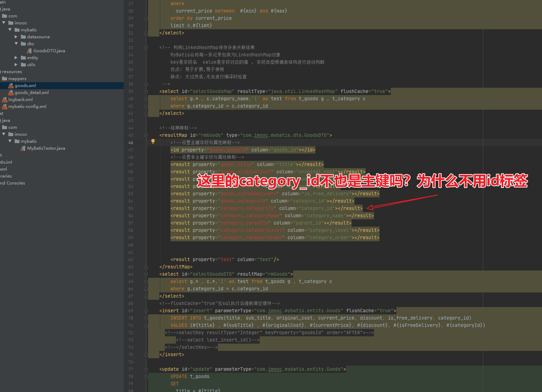Click the mappers folder icon

click(x=5, y=79)
